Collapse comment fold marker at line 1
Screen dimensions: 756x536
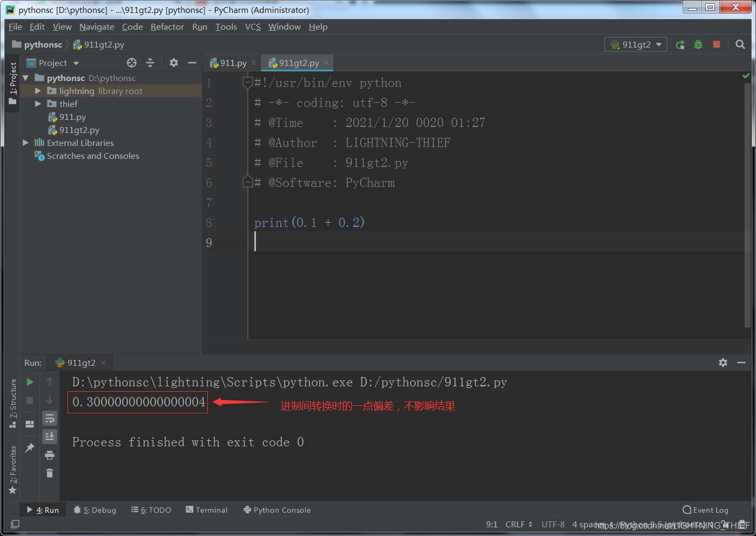(x=248, y=83)
